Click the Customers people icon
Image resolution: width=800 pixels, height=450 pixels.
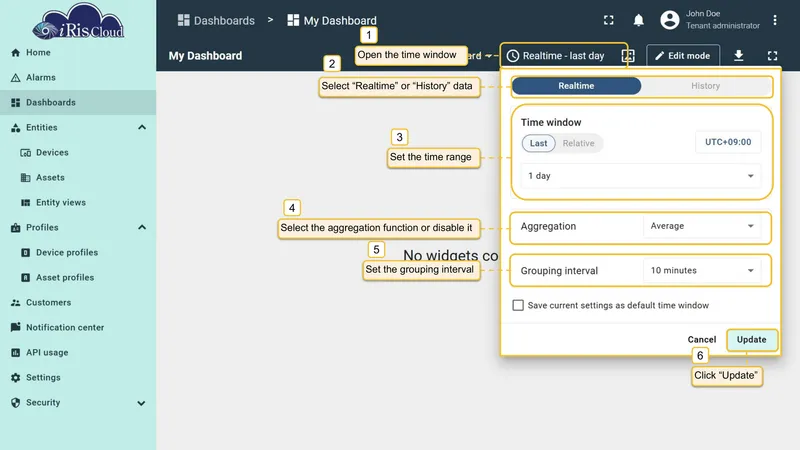(16, 303)
